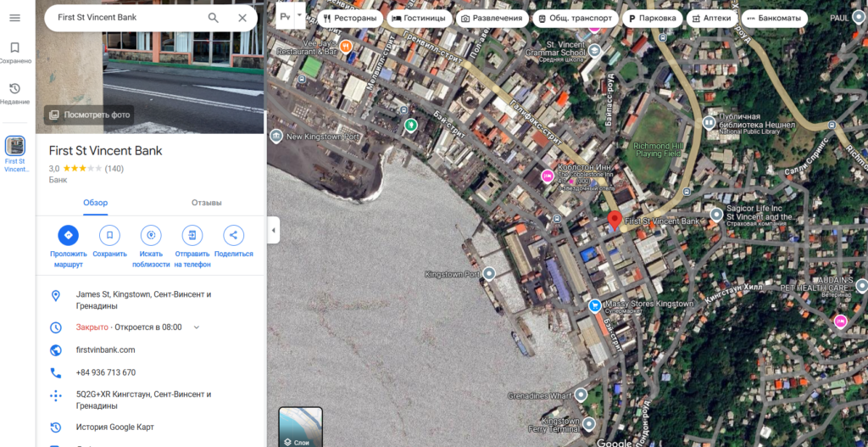
Task: Filter by Парковка chip
Action: click(x=652, y=19)
